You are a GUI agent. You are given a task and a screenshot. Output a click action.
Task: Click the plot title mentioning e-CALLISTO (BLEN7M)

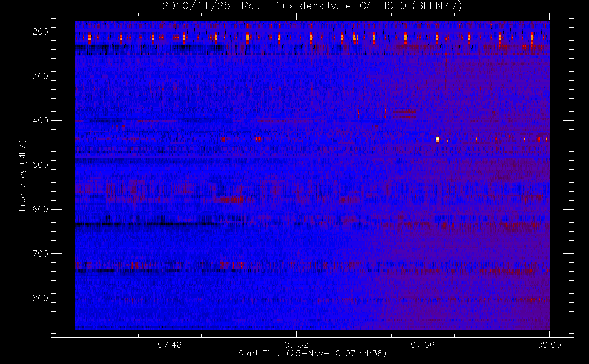(x=312, y=6)
